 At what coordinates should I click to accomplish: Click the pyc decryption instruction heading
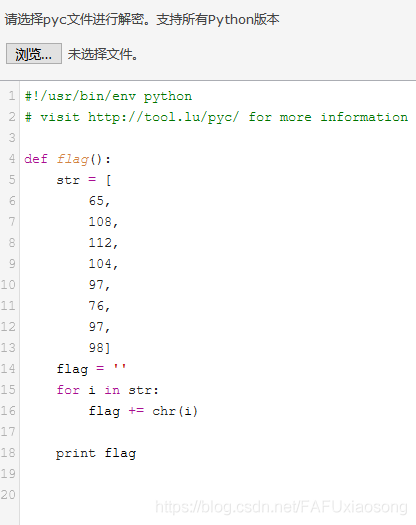pyautogui.click(x=142, y=19)
